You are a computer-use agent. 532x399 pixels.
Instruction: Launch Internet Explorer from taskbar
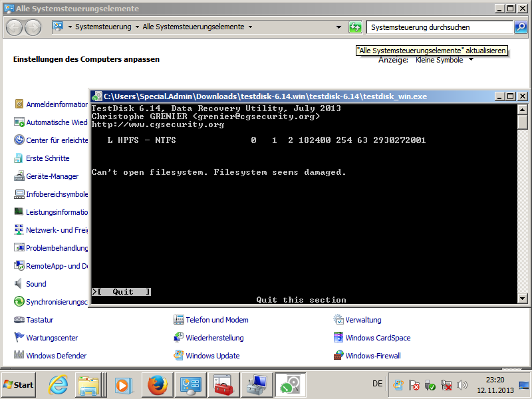click(x=58, y=385)
